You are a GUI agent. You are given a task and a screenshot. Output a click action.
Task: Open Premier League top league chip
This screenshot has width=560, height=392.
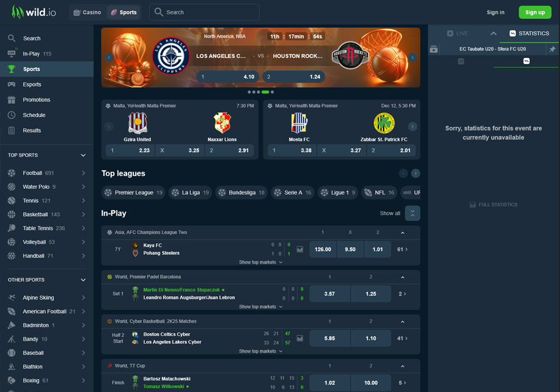(x=133, y=193)
